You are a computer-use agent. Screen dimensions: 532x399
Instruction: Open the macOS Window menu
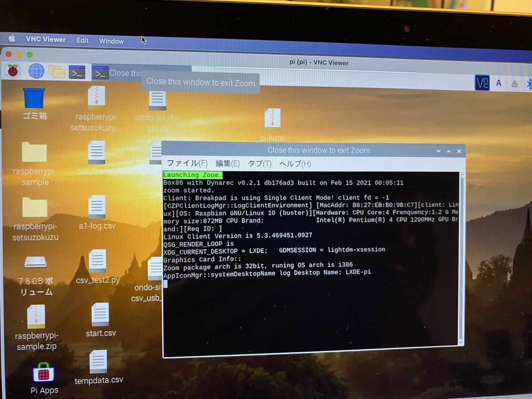coord(111,41)
